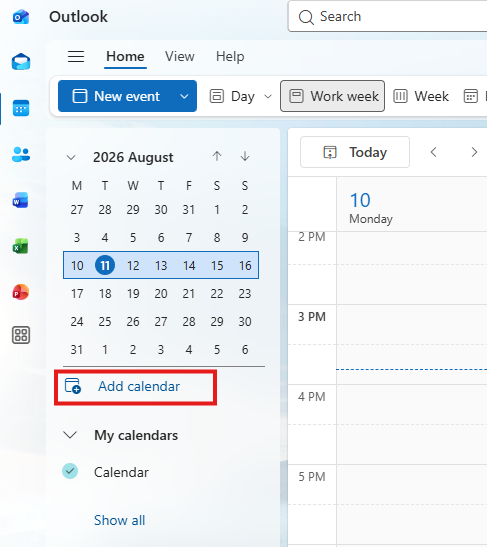The width and height of the screenshot is (487, 547).
Task: Collapse the 2026 August mini calendar
Action: tap(71, 157)
